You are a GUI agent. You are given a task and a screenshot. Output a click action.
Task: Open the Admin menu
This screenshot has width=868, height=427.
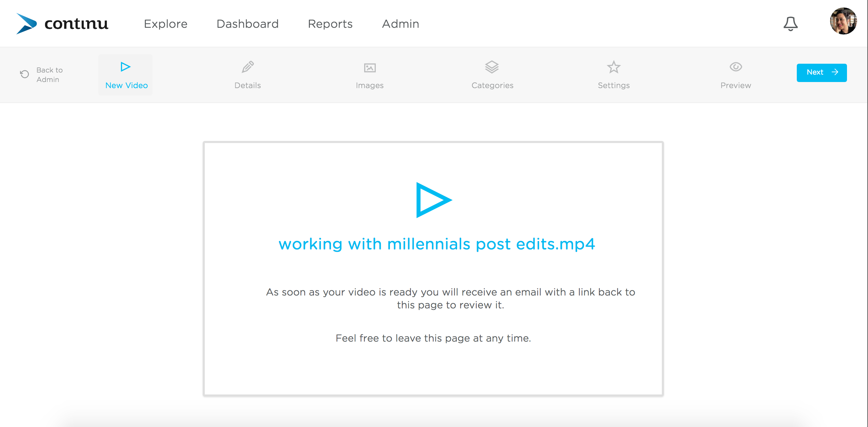pyautogui.click(x=400, y=24)
